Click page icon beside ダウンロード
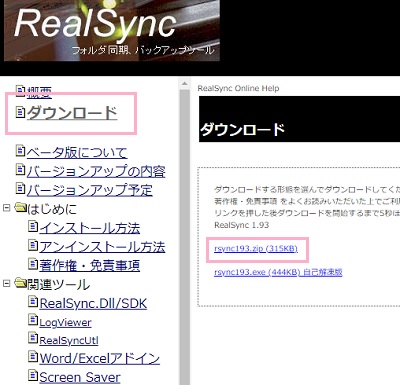This screenshot has height=385, width=400. pos(21,112)
